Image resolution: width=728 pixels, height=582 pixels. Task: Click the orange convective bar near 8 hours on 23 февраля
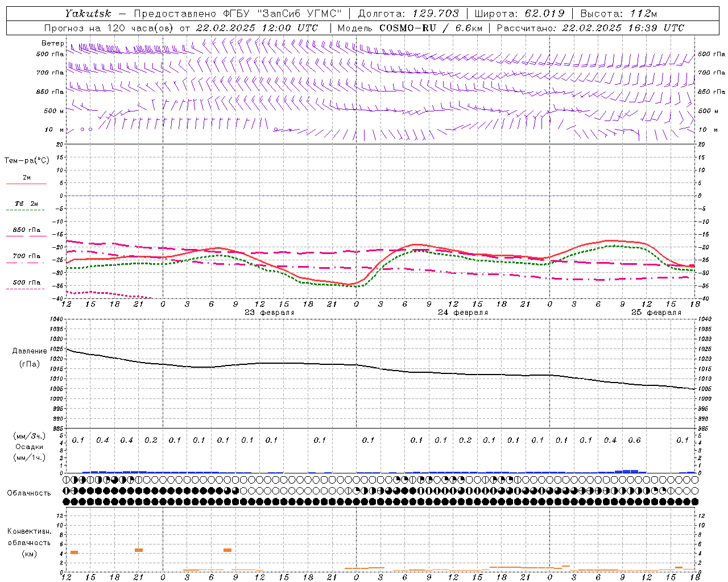pos(227,550)
